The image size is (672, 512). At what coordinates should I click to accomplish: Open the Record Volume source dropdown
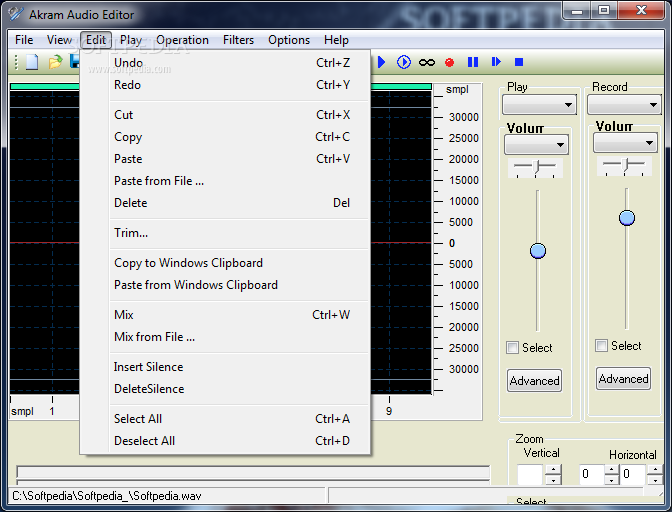[625, 143]
